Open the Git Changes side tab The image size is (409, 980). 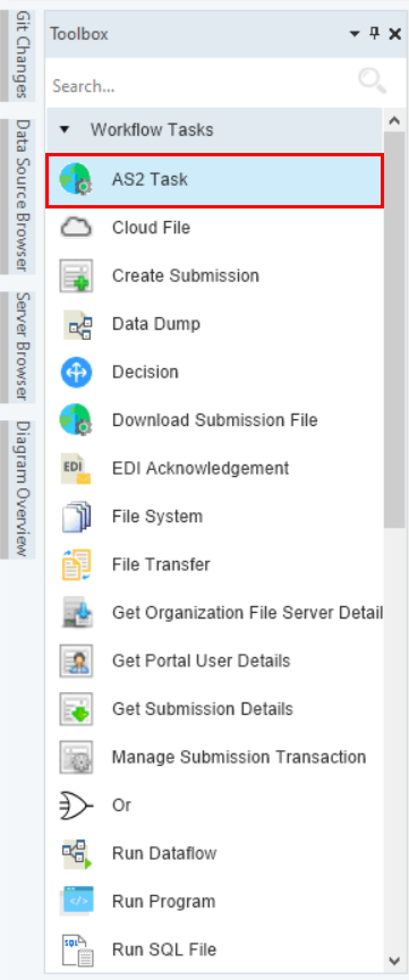23,54
